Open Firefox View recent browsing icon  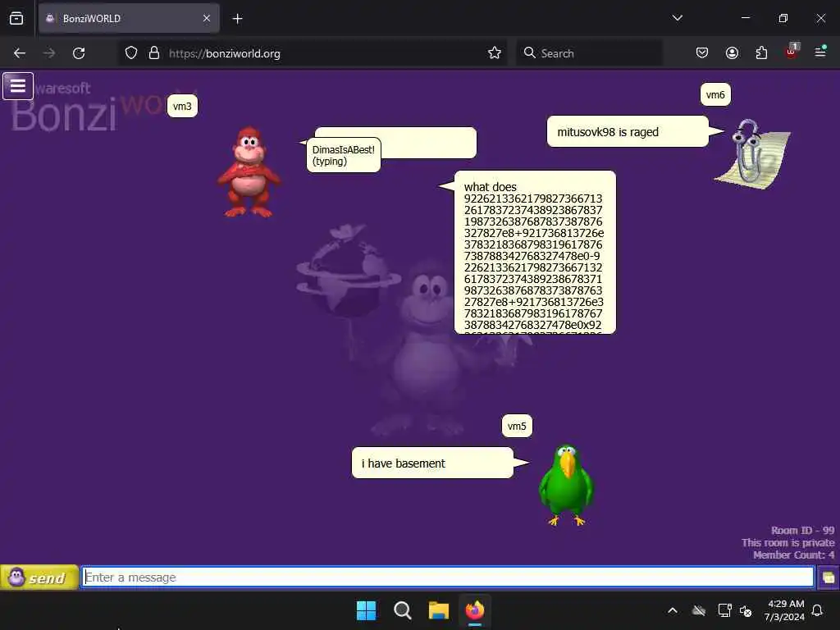pos(16,18)
